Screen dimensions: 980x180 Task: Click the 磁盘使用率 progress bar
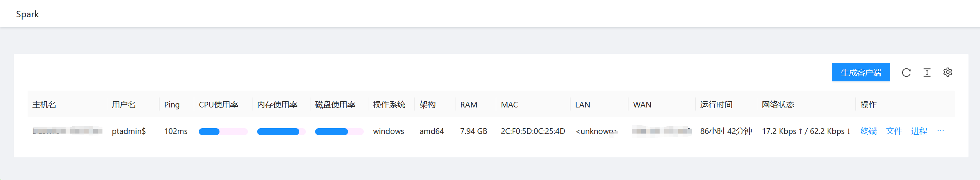tap(339, 132)
